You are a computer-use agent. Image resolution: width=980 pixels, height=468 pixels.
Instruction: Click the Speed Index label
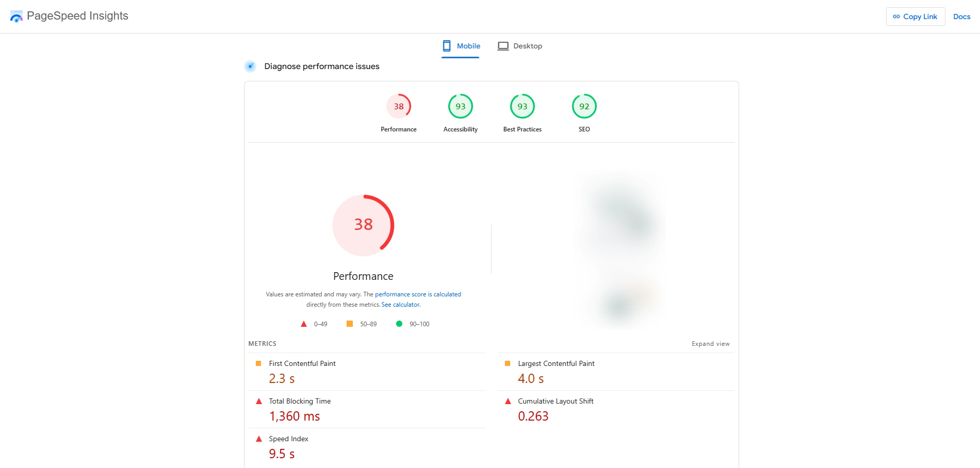pyautogui.click(x=288, y=439)
